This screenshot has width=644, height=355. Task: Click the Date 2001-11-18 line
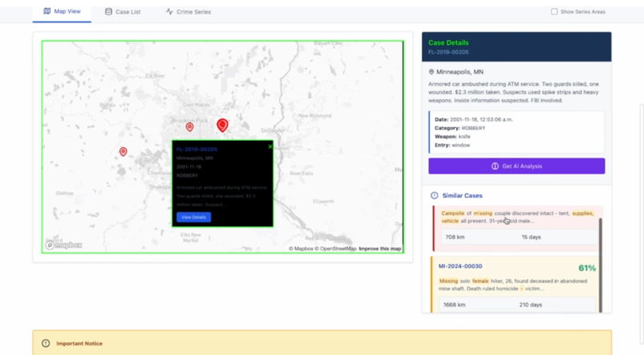pos(474,120)
